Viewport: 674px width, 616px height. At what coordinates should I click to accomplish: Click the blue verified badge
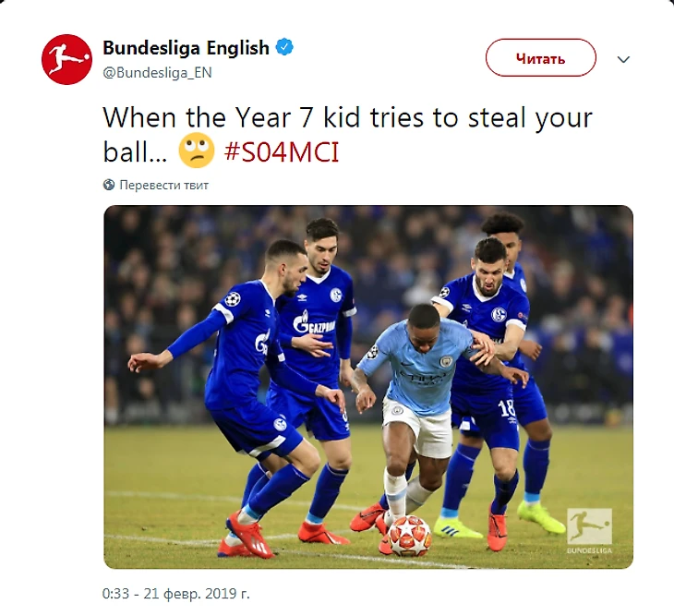coord(284,47)
